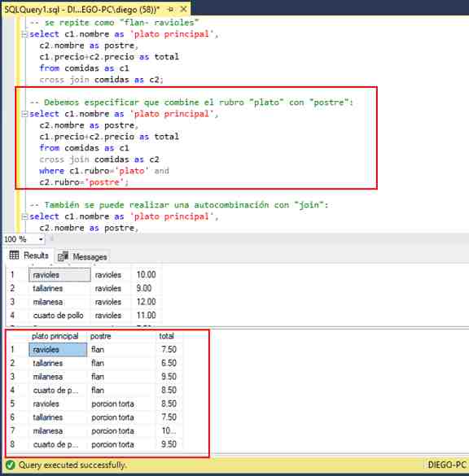Collapse the third select statement under the join comment
The image size is (469, 476).
(x=25, y=216)
